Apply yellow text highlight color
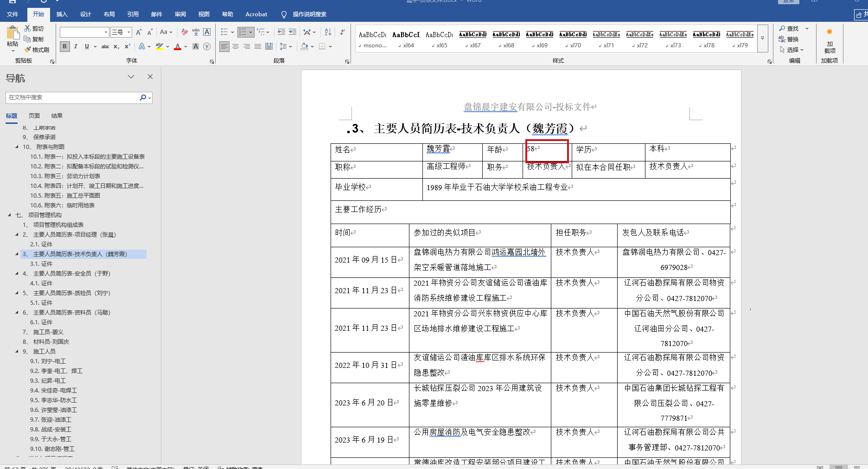Screen dimensions: 868x469 [x=160, y=46]
